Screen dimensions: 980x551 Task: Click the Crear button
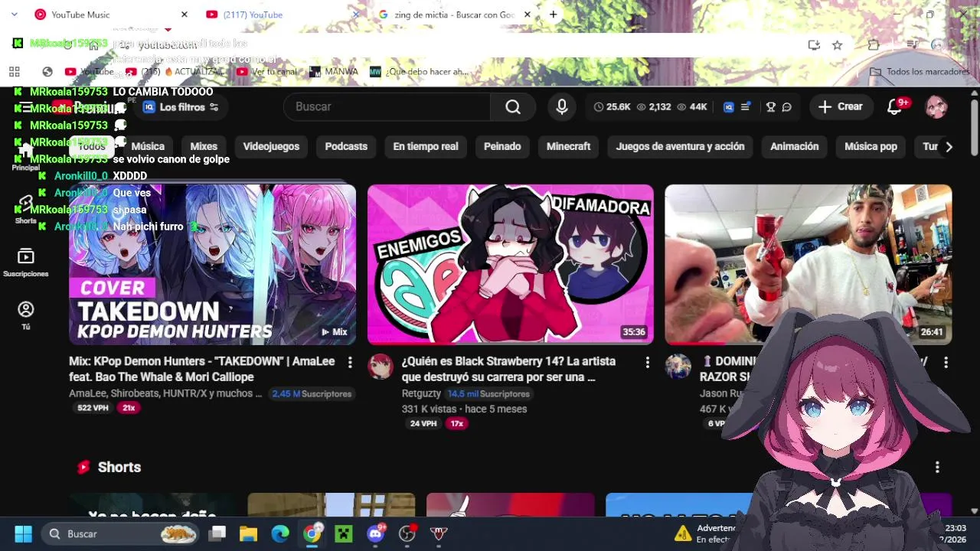pos(840,107)
